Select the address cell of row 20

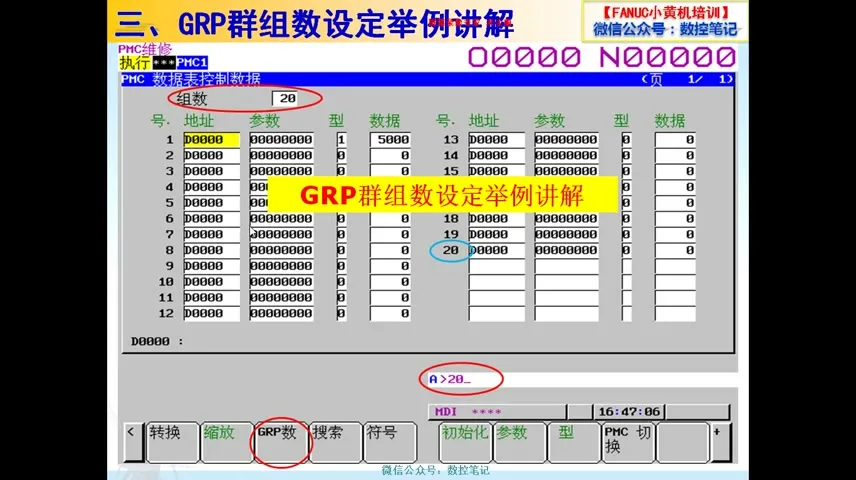pyautogui.click(x=496, y=250)
